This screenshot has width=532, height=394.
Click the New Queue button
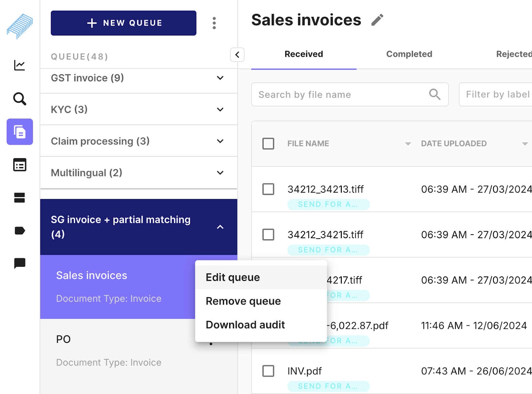[124, 23]
